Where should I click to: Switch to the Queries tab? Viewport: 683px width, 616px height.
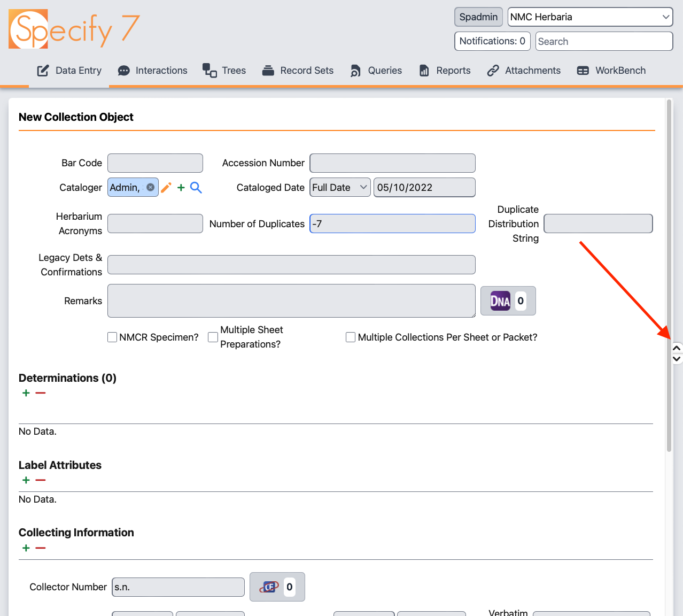click(x=376, y=70)
